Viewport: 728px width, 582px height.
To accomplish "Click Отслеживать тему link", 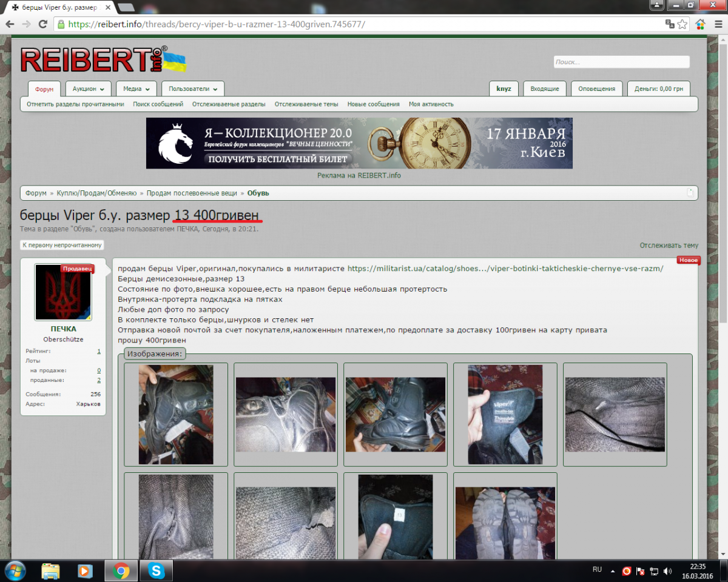I will [x=669, y=246].
